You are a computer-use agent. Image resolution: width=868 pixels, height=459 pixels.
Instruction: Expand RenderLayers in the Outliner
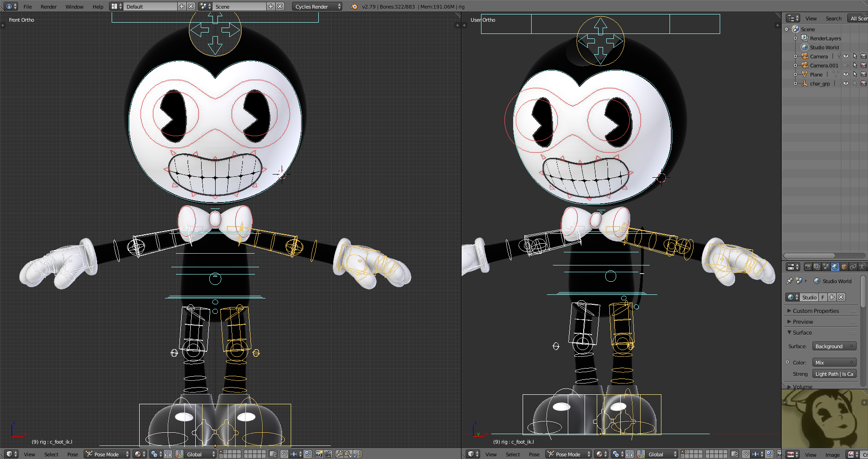pyautogui.click(x=795, y=38)
